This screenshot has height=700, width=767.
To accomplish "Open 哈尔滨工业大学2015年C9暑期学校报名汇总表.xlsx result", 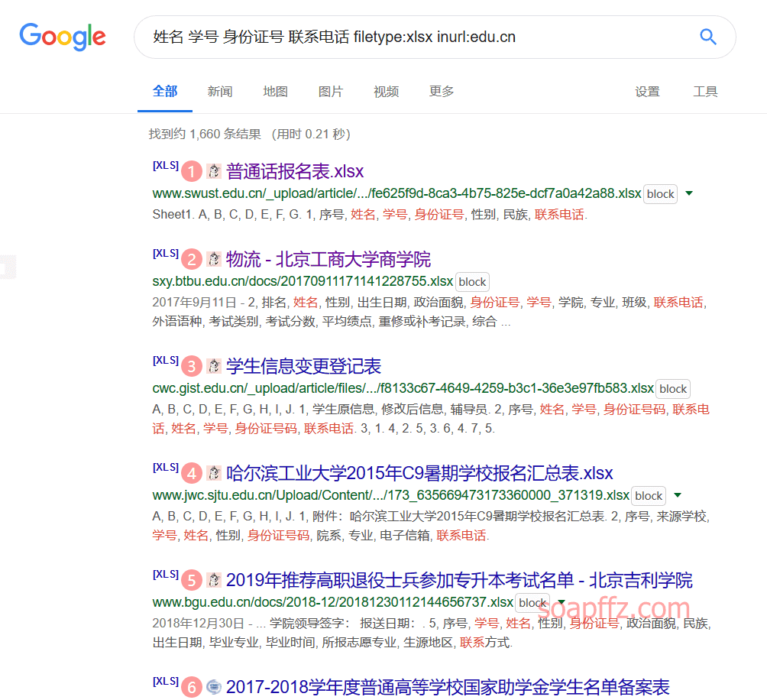I will click(x=419, y=473).
